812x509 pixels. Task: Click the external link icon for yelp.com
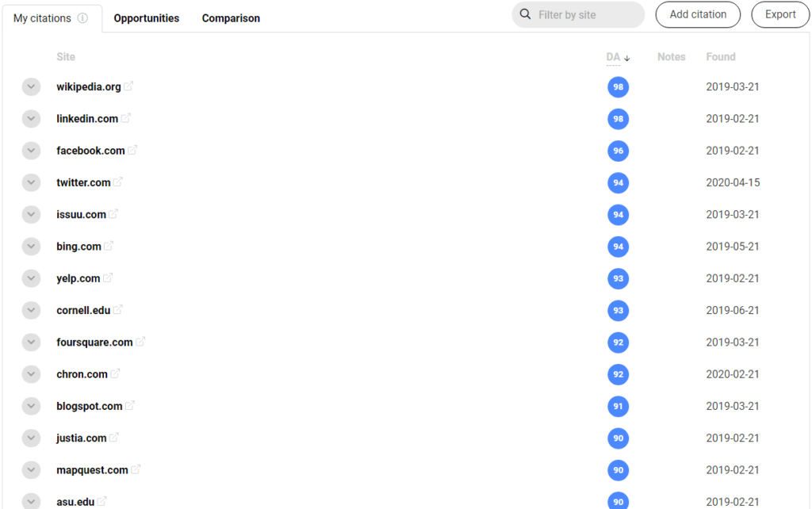[x=108, y=277]
